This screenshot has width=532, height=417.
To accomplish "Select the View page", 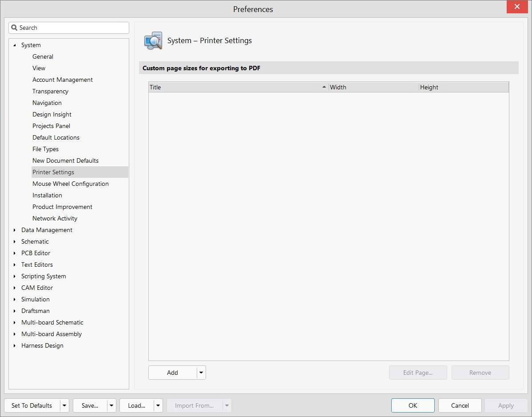I will click(39, 68).
